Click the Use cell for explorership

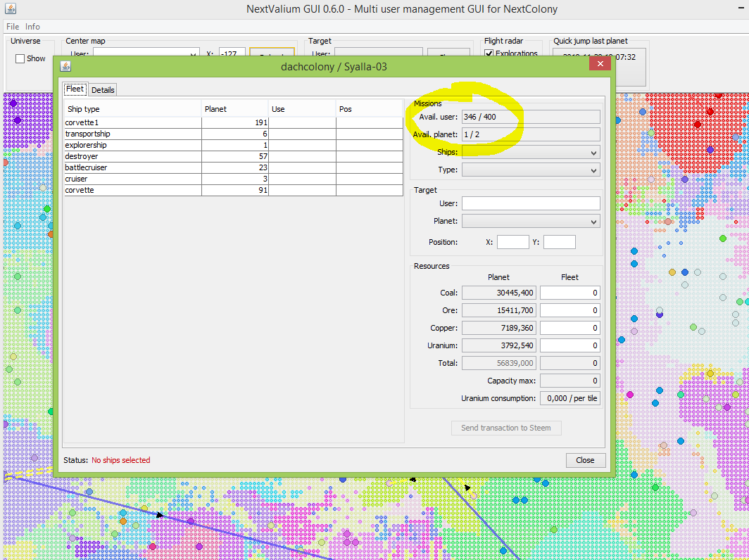pos(302,145)
